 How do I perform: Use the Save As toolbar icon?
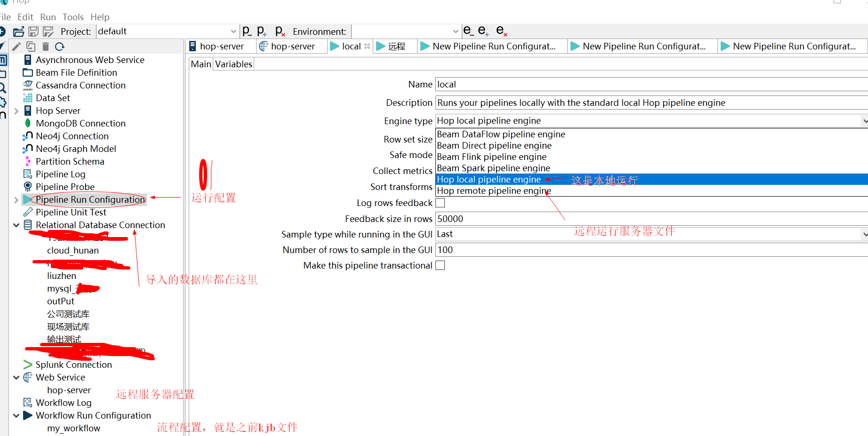pos(48,31)
